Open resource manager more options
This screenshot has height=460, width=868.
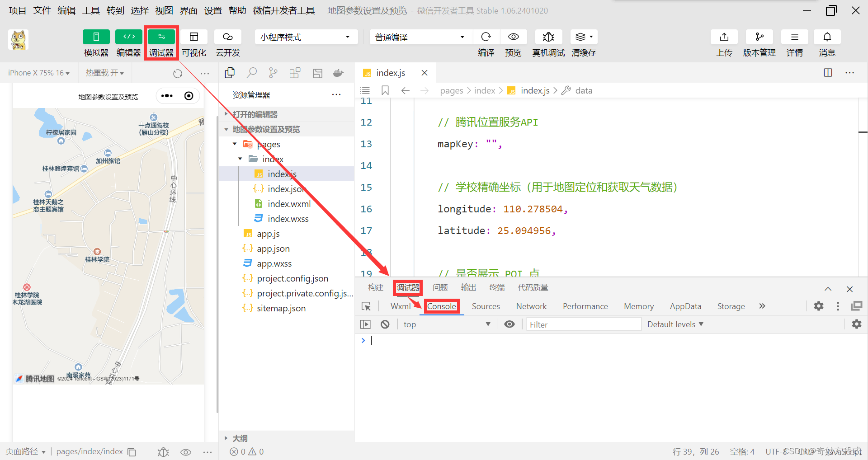(x=336, y=94)
